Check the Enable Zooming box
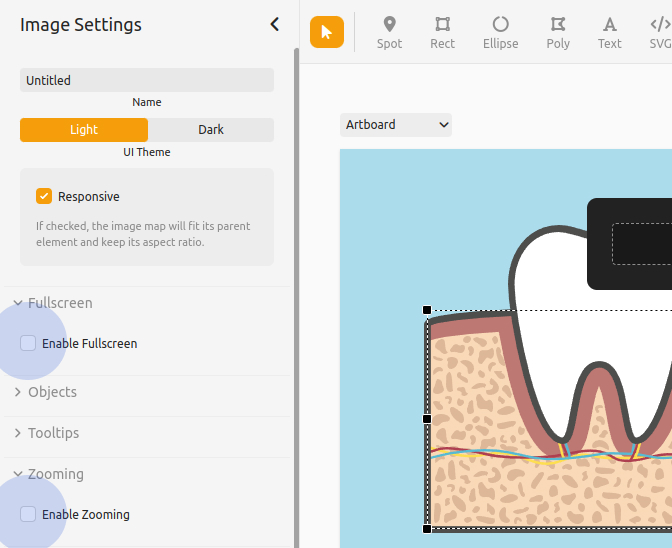The image size is (672, 548). pyautogui.click(x=28, y=514)
